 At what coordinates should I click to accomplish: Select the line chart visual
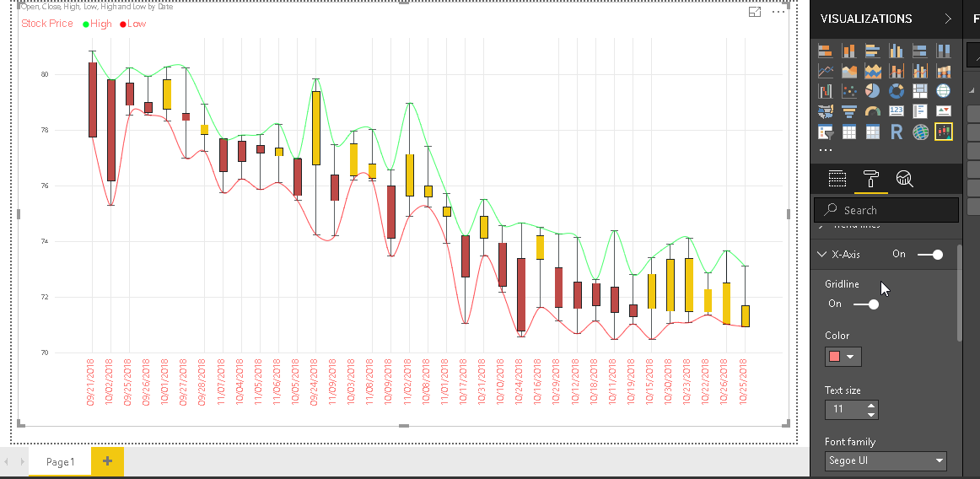pos(825,72)
